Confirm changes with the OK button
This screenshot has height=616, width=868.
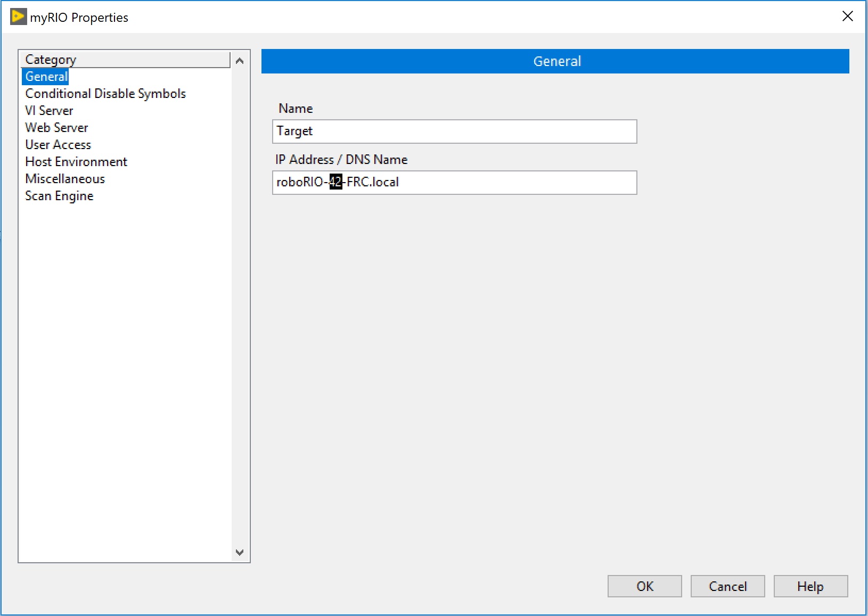click(644, 586)
